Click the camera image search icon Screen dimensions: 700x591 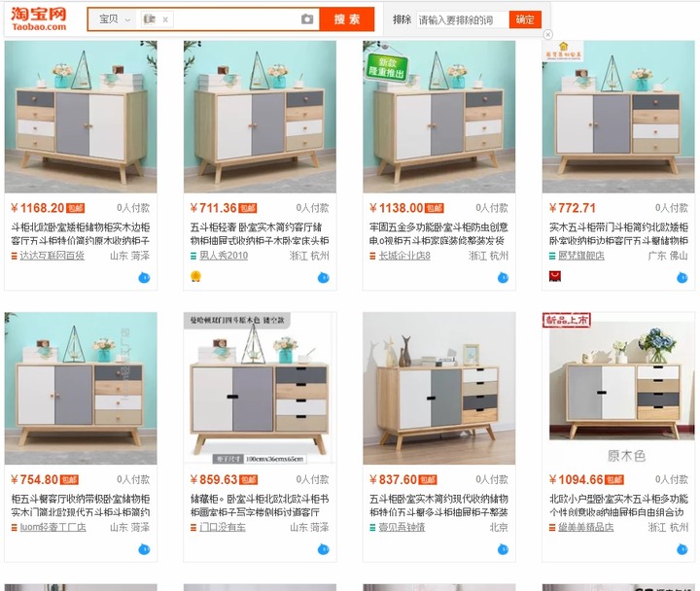click(x=307, y=19)
